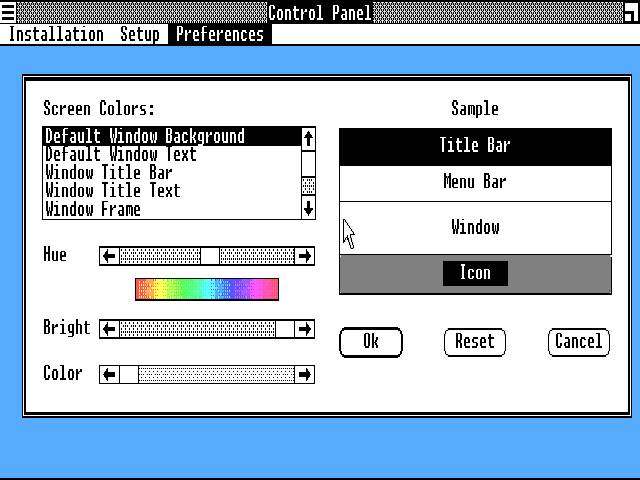Click the sample Menu Bar area
Image resolution: width=640 pixels, height=480 pixels.
pos(476,183)
